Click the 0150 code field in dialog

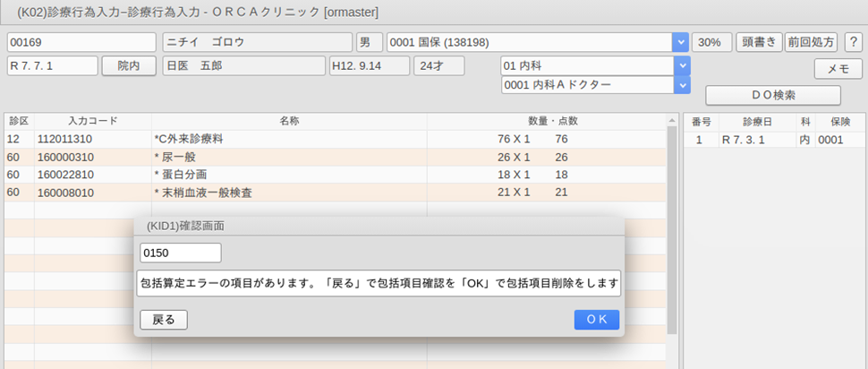point(181,253)
